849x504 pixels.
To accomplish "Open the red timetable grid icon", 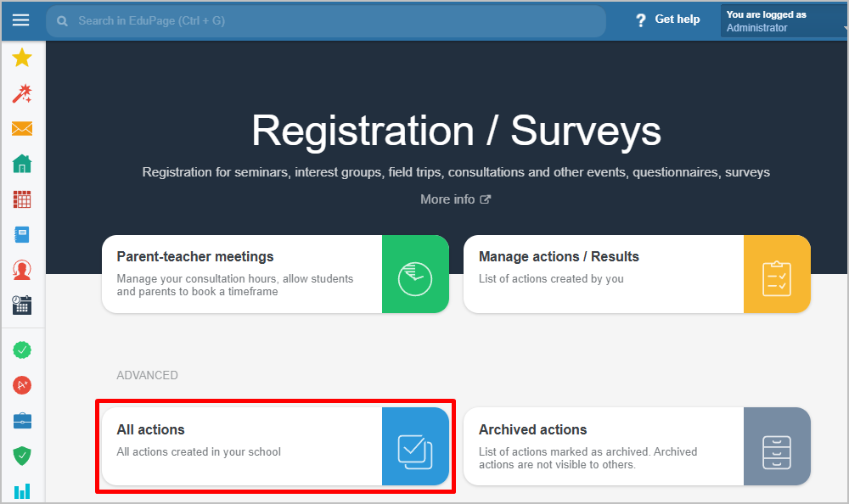I will 22,199.
